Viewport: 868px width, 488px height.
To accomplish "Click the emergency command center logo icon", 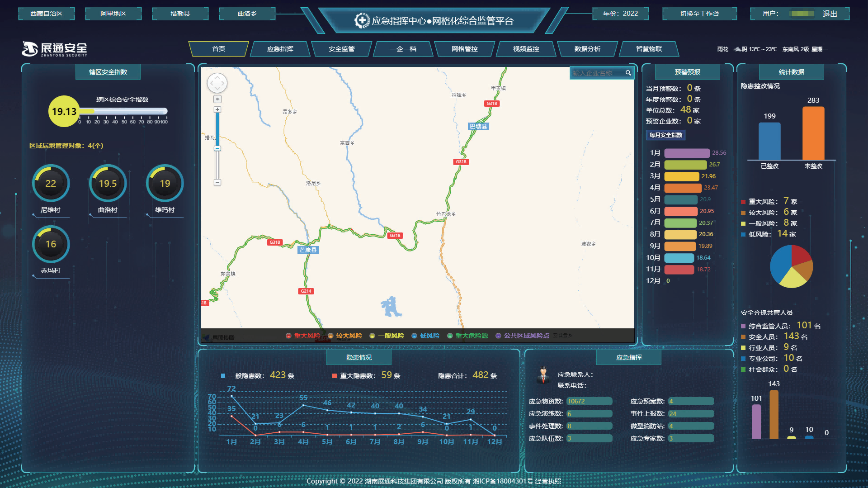I will pyautogui.click(x=362, y=20).
